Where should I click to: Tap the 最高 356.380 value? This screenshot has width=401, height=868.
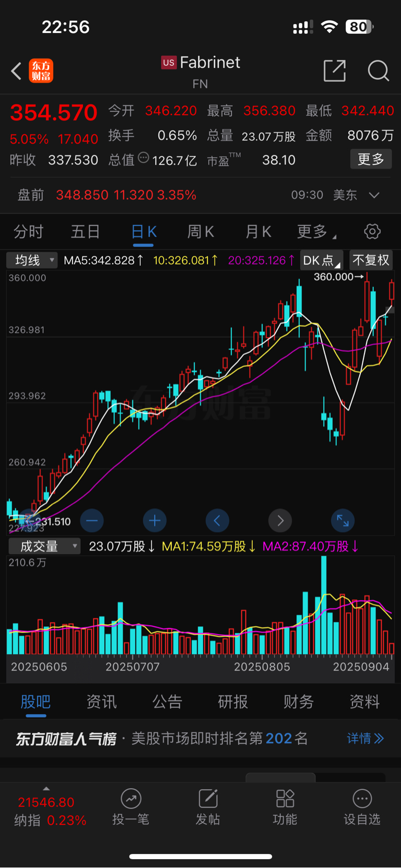(269, 111)
